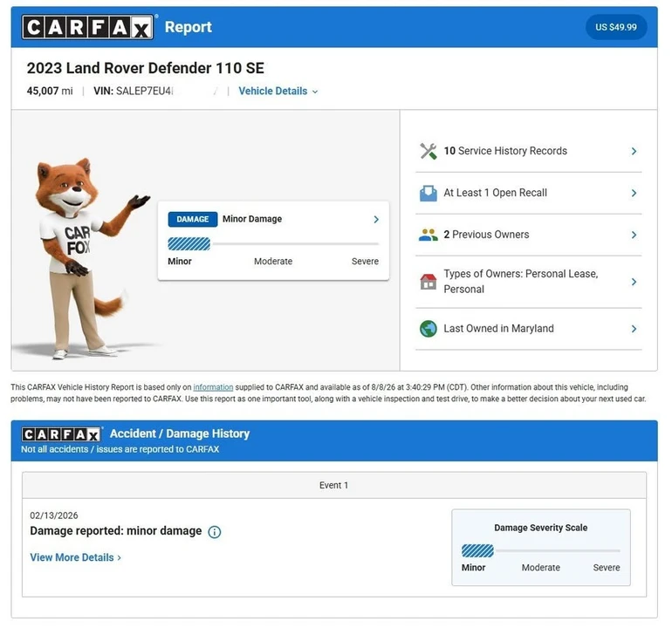Follow the 'information' hyperlink in the disclaimer
The height and width of the screenshot is (628, 672).
213,387
